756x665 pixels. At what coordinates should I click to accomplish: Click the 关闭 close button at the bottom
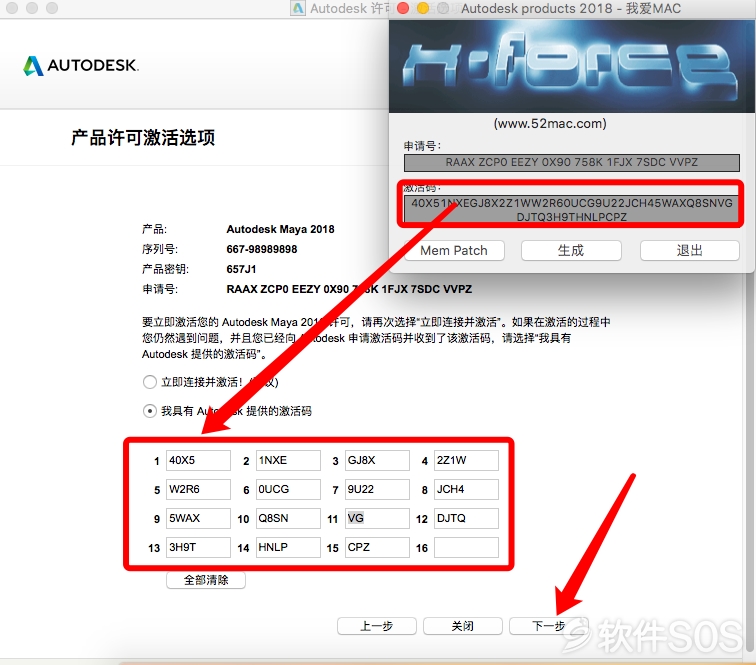click(x=463, y=626)
